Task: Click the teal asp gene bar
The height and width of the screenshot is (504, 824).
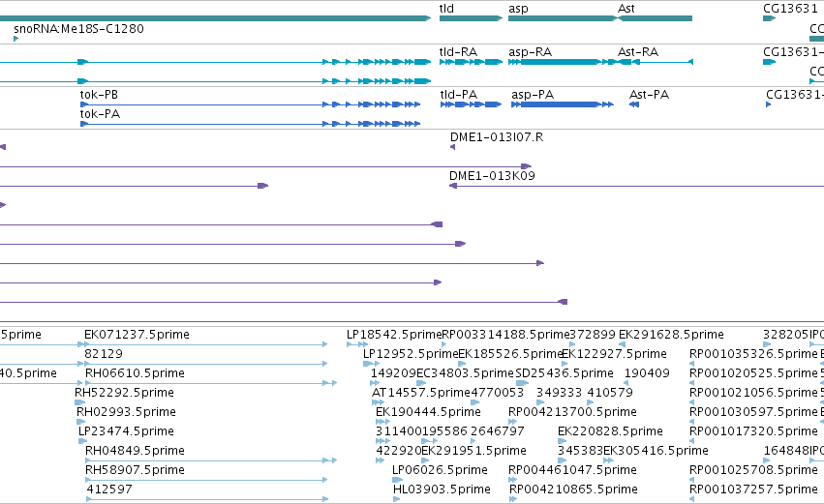Action: (x=563, y=18)
